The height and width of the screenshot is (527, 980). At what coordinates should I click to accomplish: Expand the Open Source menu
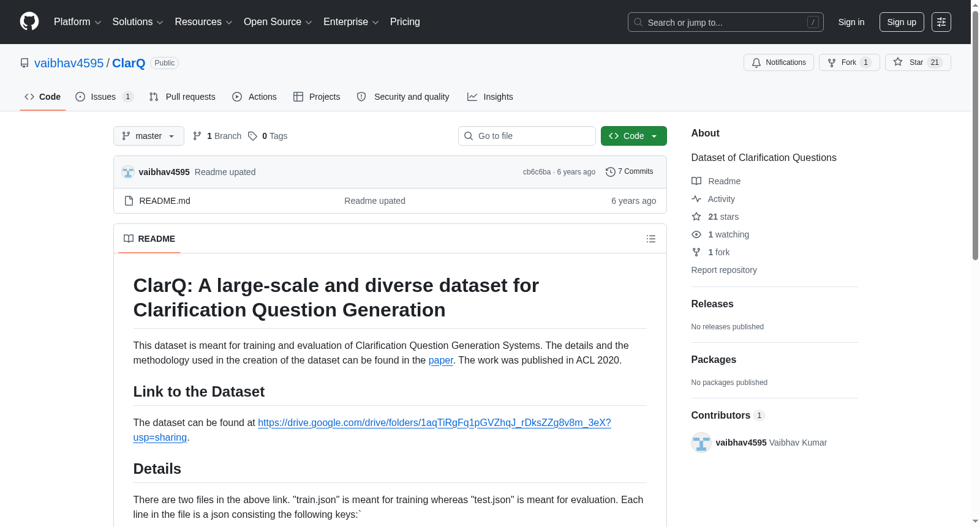pos(278,22)
